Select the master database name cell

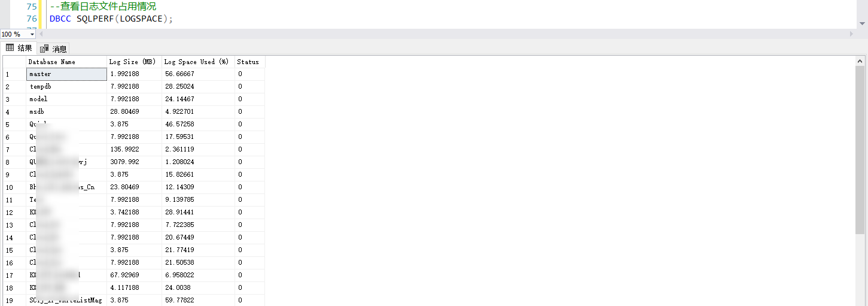pyautogui.click(x=66, y=74)
